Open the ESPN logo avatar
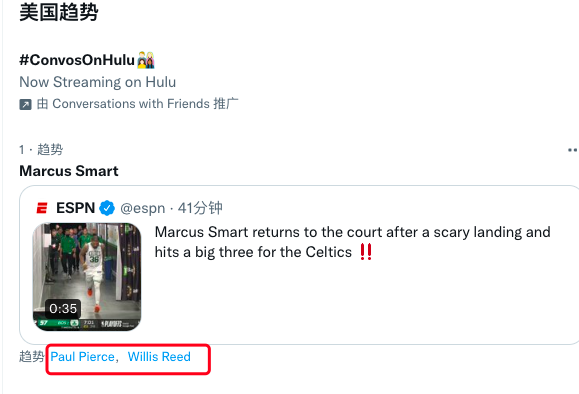The image size is (579, 394). [x=42, y=208]
